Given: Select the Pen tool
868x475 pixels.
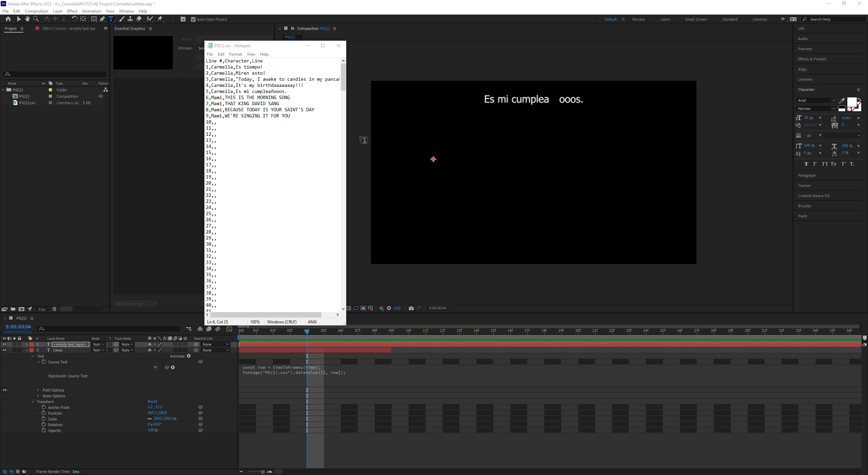Looking at the screenshot, I should [102, 19].
